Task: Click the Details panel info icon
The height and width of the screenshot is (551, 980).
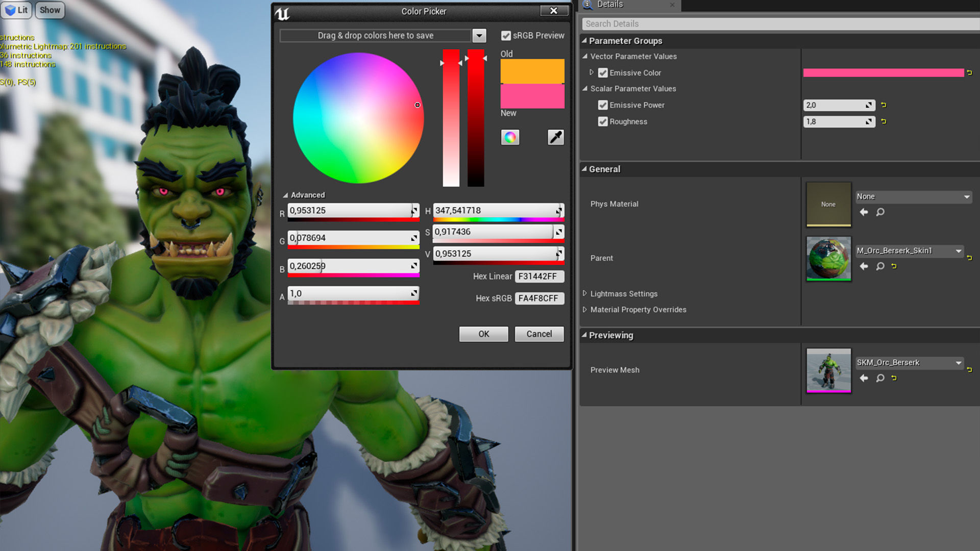Action: (588, 5)
